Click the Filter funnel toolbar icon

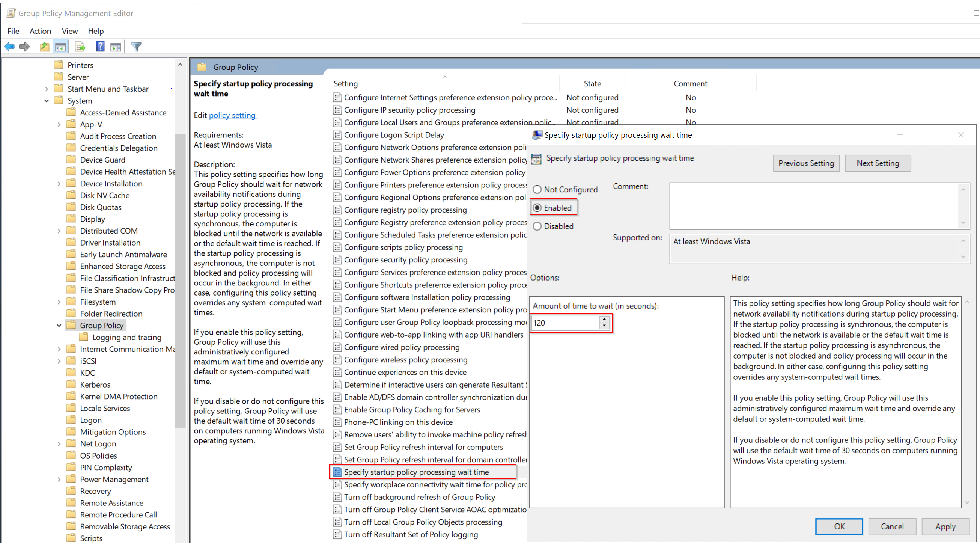point(136,47)
